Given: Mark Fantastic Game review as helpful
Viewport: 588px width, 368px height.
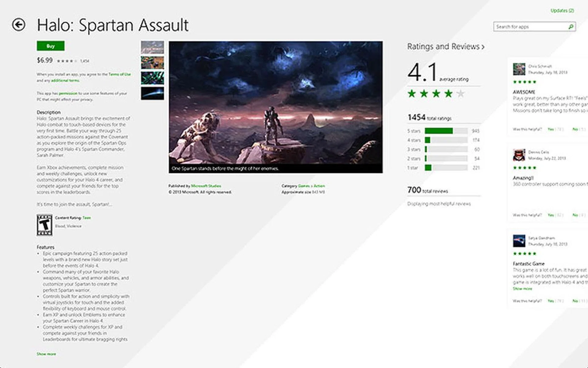Looking at the screenshot, I should point(551,301).
